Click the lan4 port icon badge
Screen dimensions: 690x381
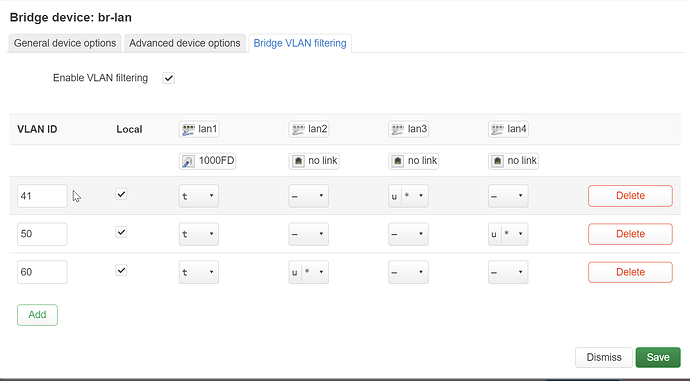click(508, 129)
